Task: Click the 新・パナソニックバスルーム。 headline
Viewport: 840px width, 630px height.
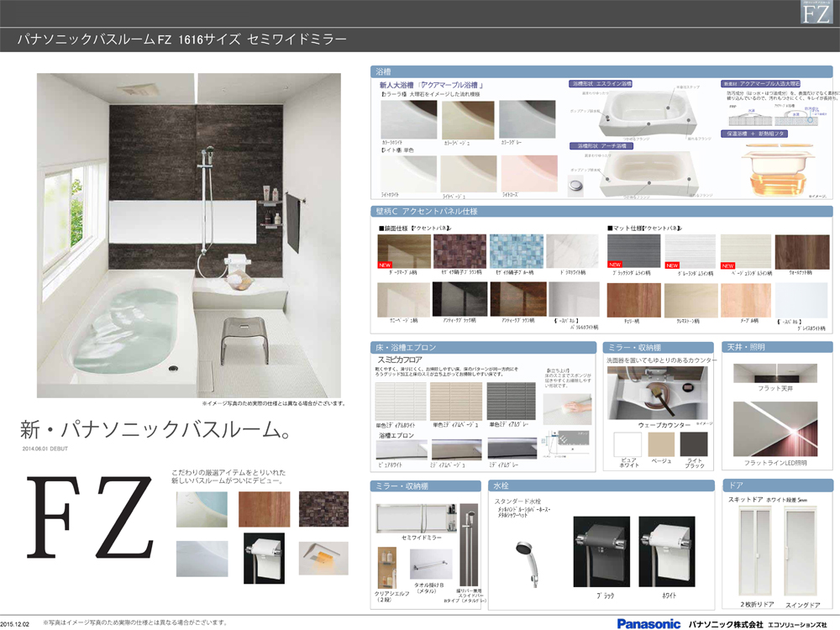Action: [x=155, y=429]
